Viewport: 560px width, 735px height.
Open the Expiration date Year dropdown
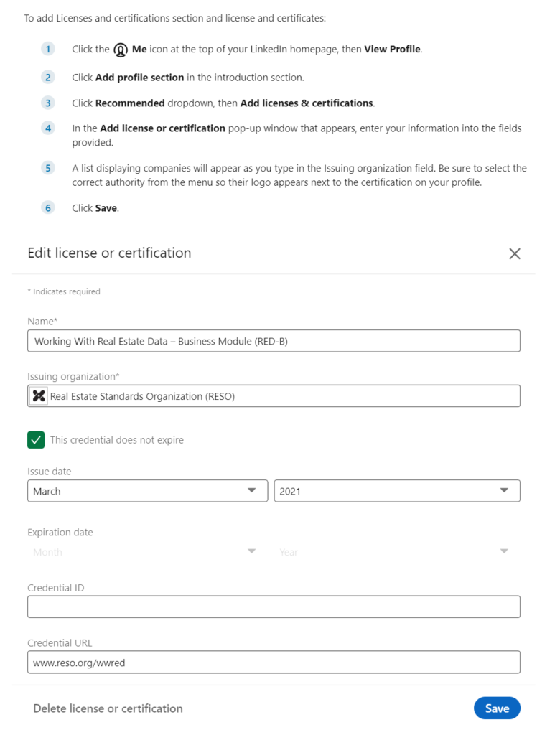pyautogui.click(x=396, y=552)
